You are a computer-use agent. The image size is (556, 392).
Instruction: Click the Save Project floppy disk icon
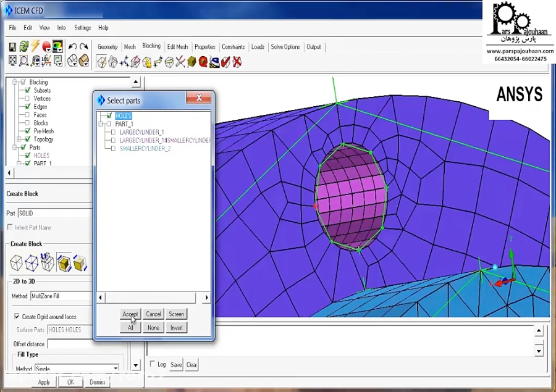coord(12,47)
